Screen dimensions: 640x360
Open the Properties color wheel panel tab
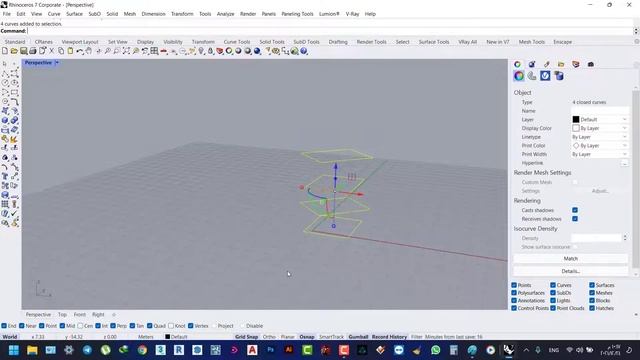(518, 64)
